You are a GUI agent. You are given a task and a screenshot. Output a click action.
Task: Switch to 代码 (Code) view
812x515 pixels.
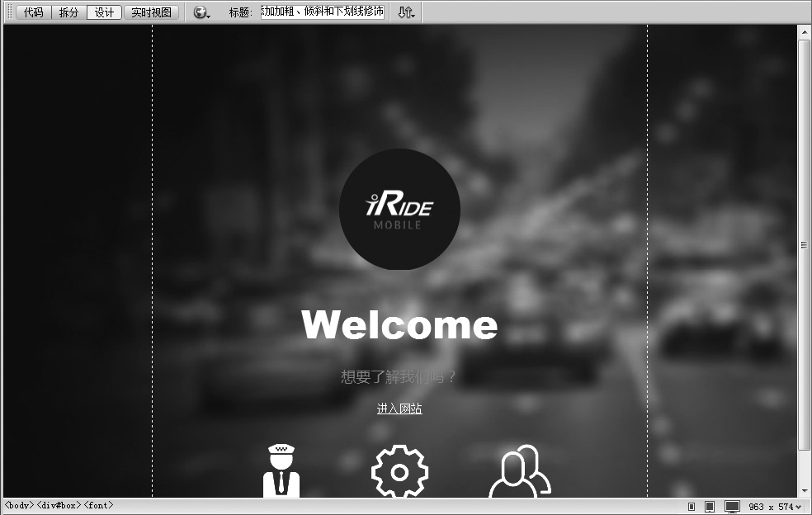[x=34, y=12]
